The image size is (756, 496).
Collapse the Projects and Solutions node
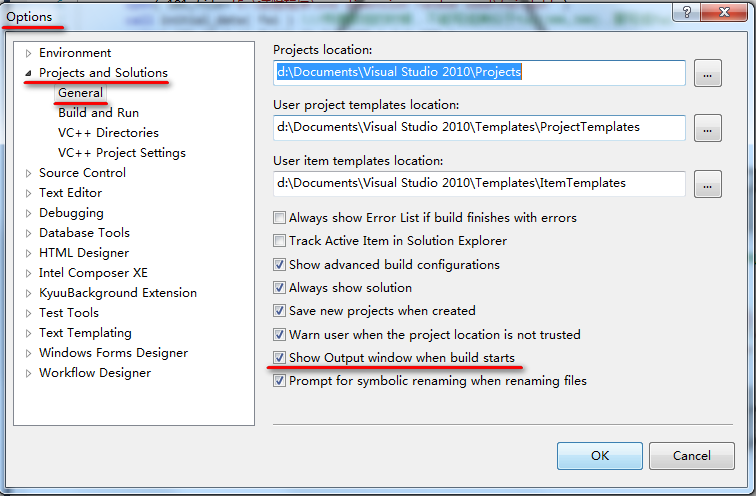point(29,73)
